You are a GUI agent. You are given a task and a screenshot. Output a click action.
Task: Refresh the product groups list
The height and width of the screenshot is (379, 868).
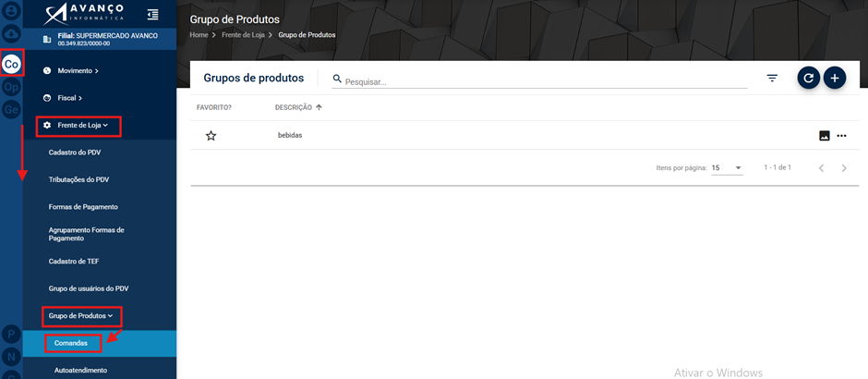[x=808, y=79]
